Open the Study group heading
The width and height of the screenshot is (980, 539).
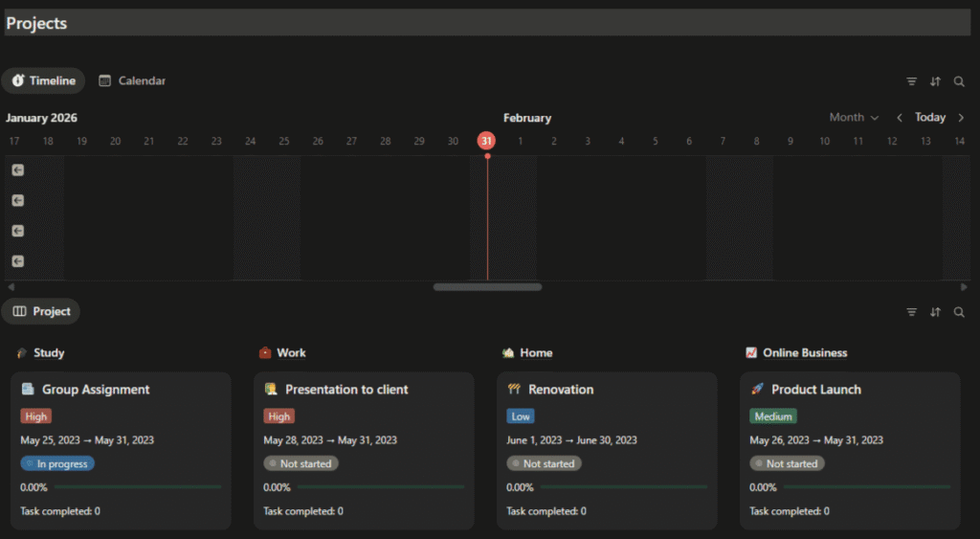tap(49, 352)
